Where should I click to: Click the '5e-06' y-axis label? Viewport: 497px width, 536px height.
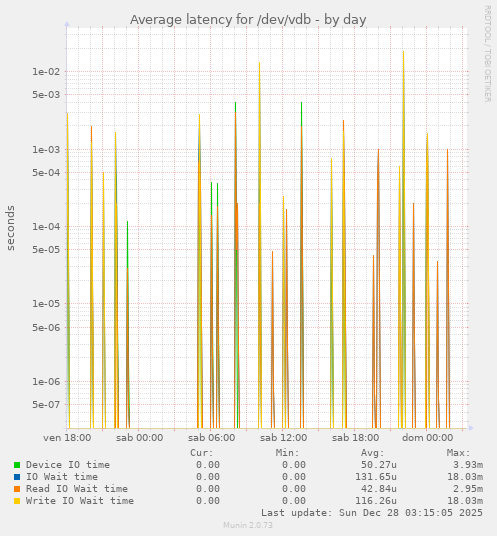(x=46, y=327)
